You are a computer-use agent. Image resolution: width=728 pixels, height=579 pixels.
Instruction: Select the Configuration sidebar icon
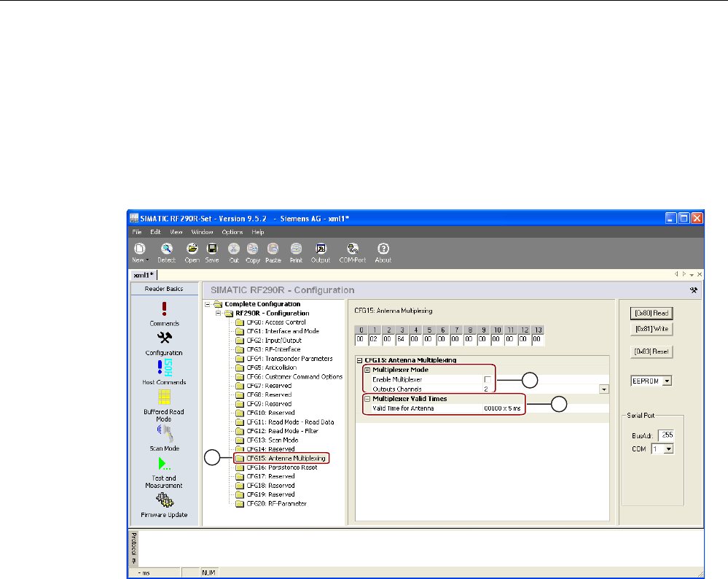click(x=165, y=338)
